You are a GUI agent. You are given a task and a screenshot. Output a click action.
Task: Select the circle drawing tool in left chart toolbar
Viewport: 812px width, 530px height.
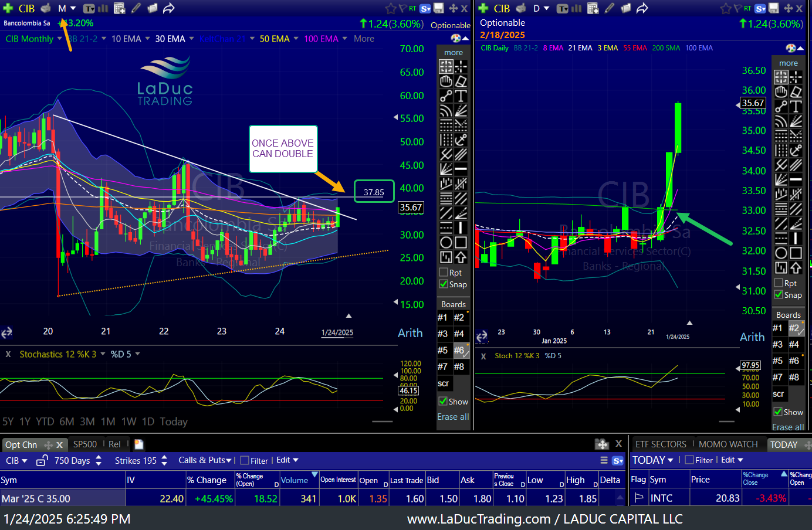coord(446,242)
